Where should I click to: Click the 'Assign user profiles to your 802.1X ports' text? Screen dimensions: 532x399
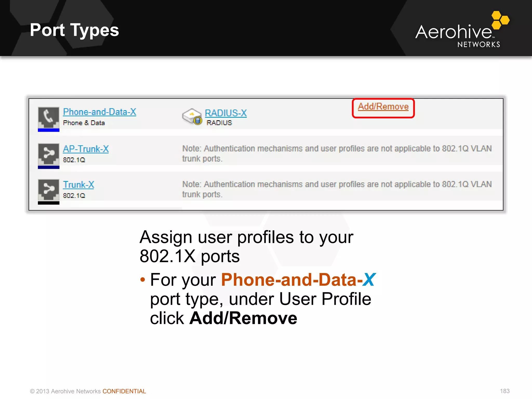(x=246, y=247)
